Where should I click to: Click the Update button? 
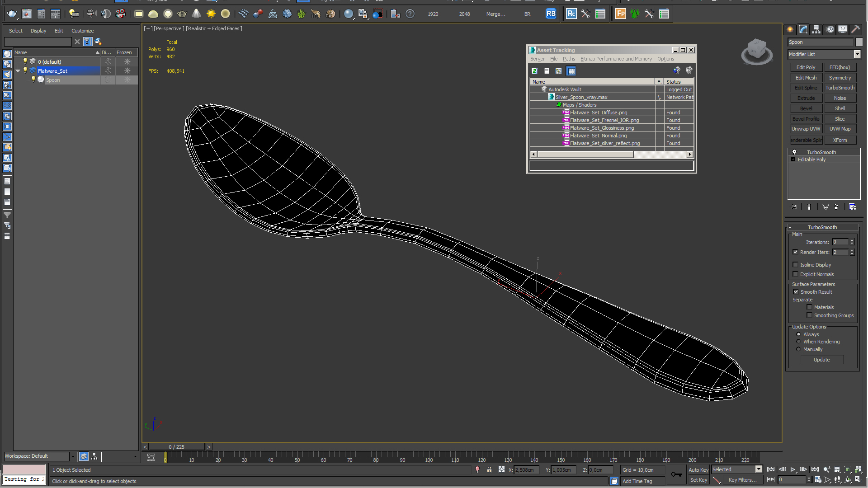pyautogui.click(x=821, y=360)
